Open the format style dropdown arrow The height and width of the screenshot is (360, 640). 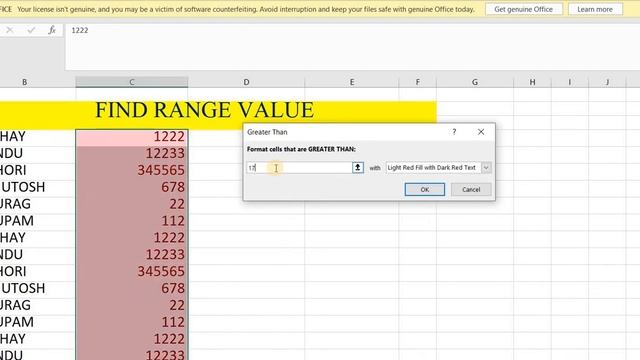(486, 167)
